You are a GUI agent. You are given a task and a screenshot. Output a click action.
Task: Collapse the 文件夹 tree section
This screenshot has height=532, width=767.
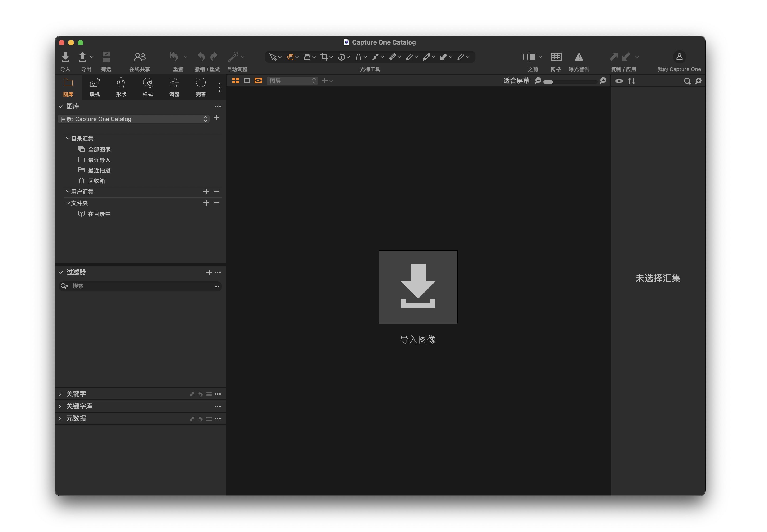coord(68,203)
